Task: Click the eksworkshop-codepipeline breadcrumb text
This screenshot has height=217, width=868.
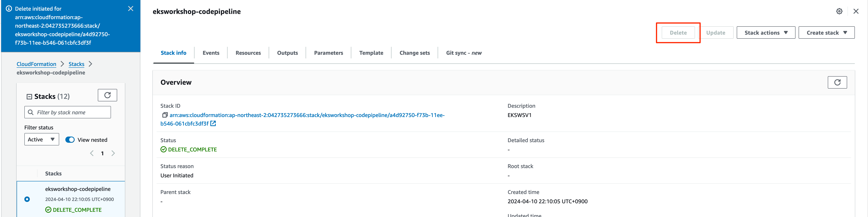Action: point(51,73)
